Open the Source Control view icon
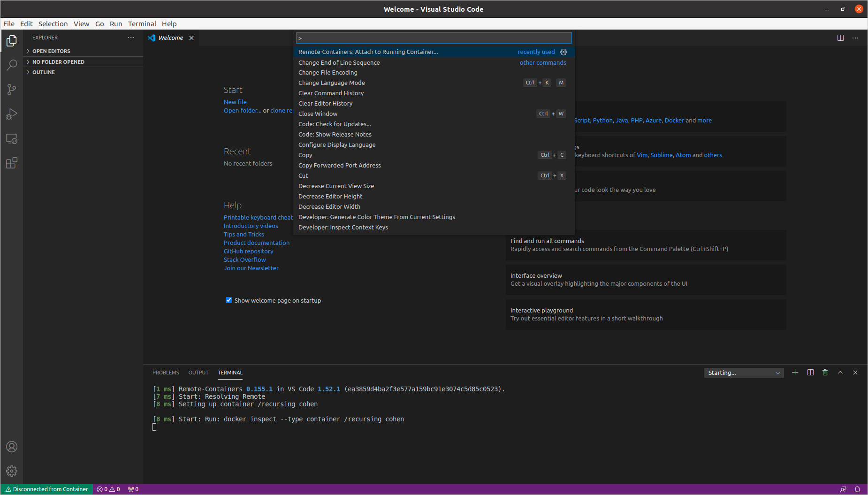The image size is (868, 495). (12, 89)
